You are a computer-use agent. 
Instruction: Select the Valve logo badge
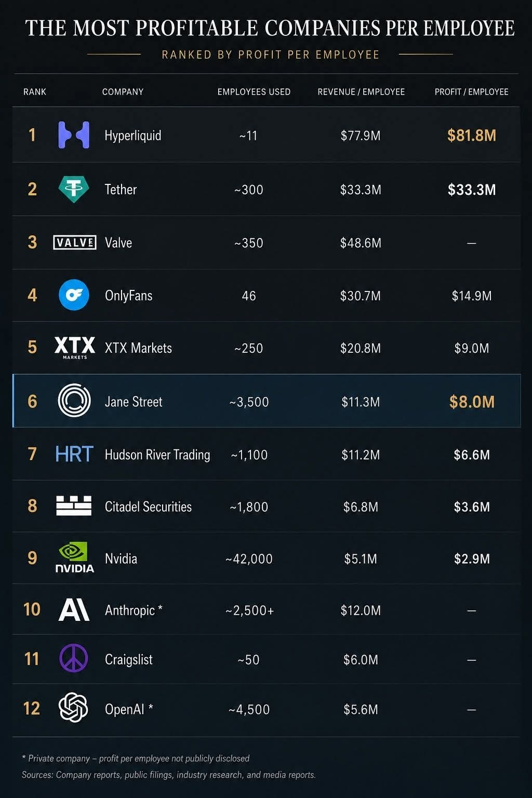(x=75, y=242)
